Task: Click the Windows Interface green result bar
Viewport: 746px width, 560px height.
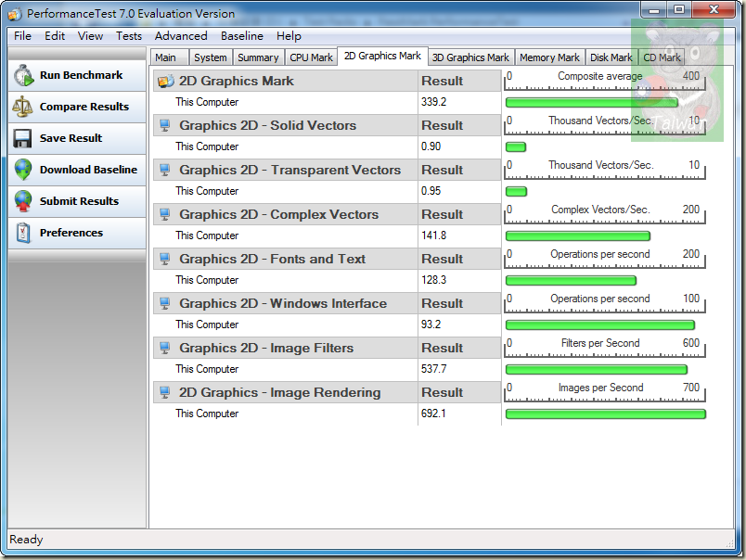Action: (600, 325)
